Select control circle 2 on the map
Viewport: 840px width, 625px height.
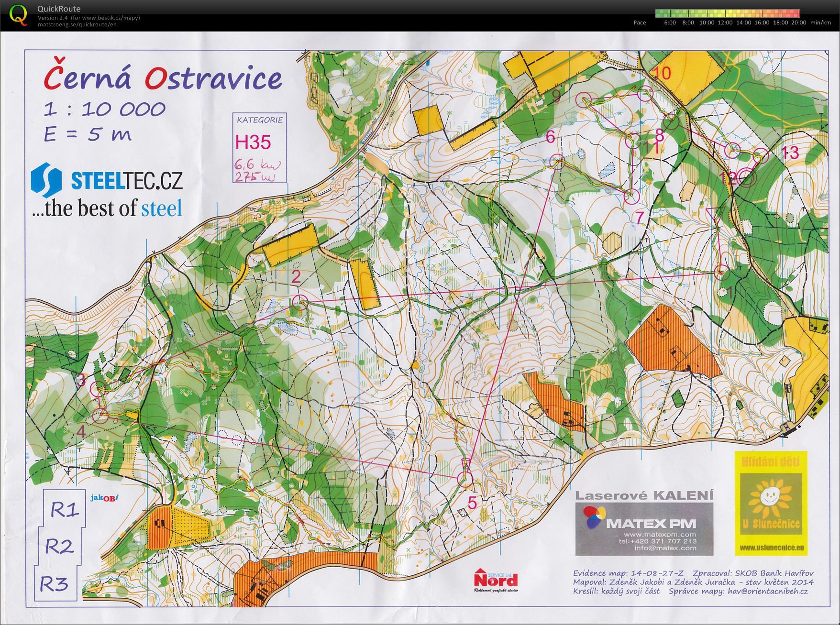[x=299, y=303]
